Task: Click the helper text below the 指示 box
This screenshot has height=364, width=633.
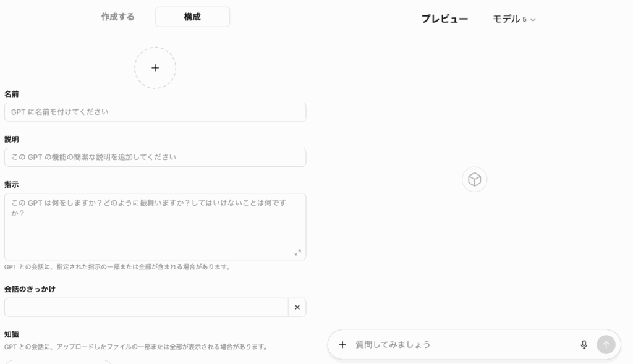Action: click(117, 267)
